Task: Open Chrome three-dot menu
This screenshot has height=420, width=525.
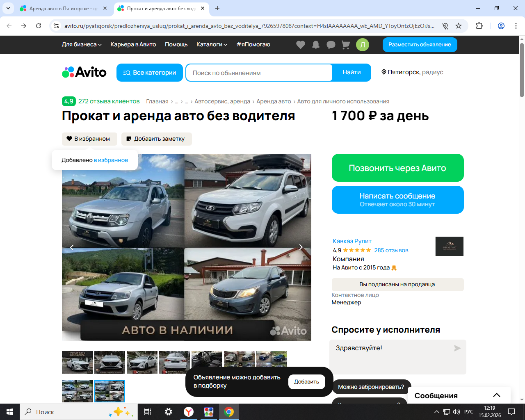Action: [x=516, y=26]
